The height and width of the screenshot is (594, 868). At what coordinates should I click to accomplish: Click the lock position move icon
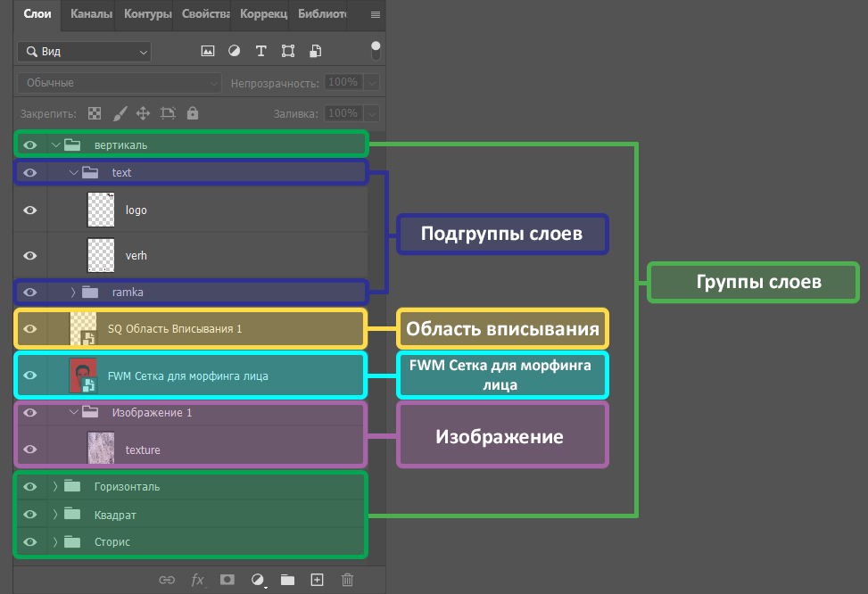click(143, 114)
